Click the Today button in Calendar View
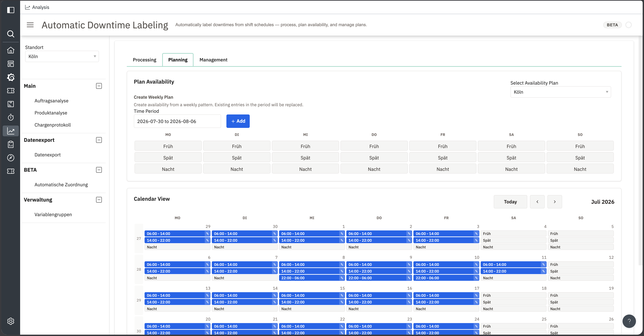This screenshot has height=336, width=644. (510, 202)
